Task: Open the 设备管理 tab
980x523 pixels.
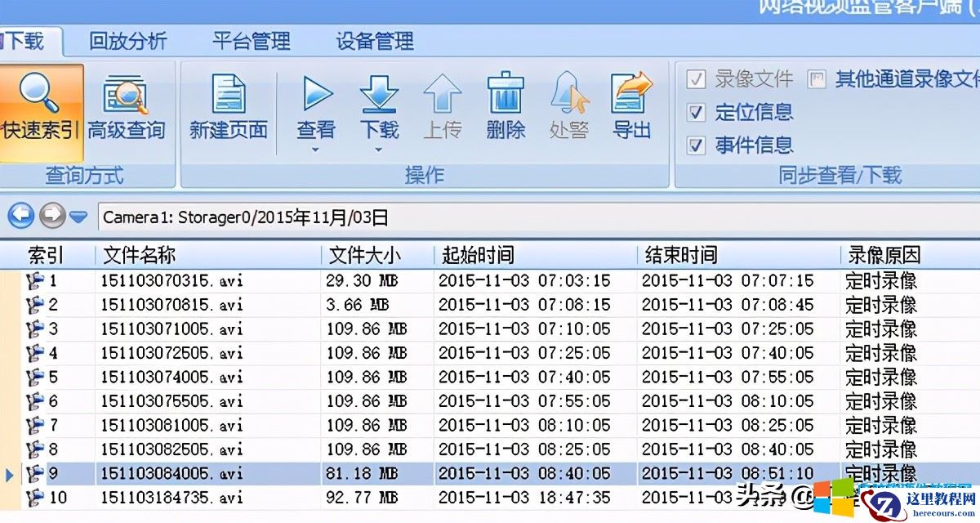Action: (373, 41)
